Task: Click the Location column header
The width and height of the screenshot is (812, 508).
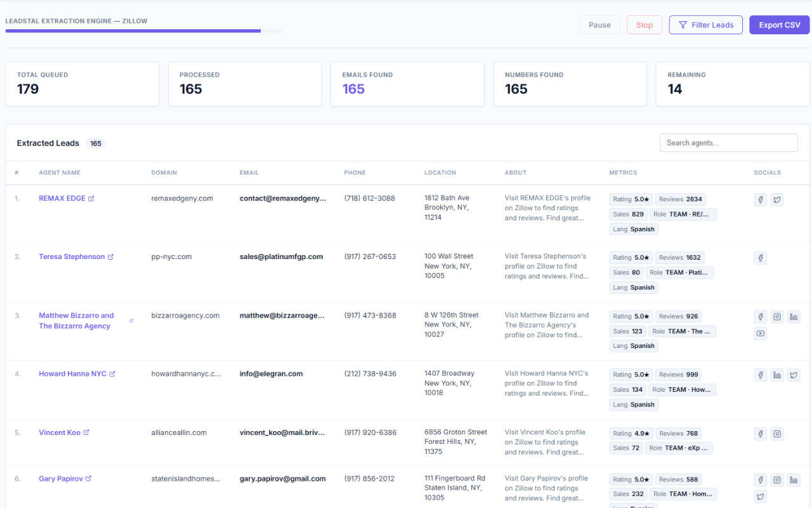Action: click(x=440, y=173)
